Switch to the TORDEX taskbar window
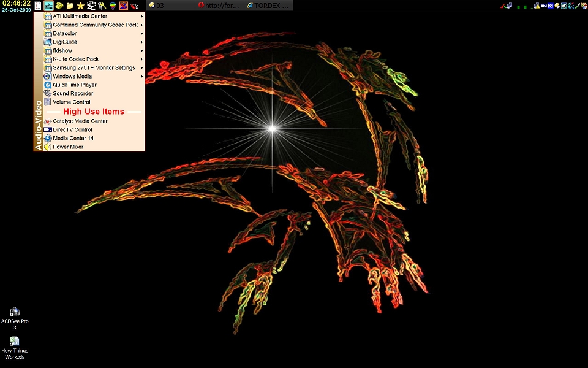Screen dimensions: 588x368 [x=268, y=6]
